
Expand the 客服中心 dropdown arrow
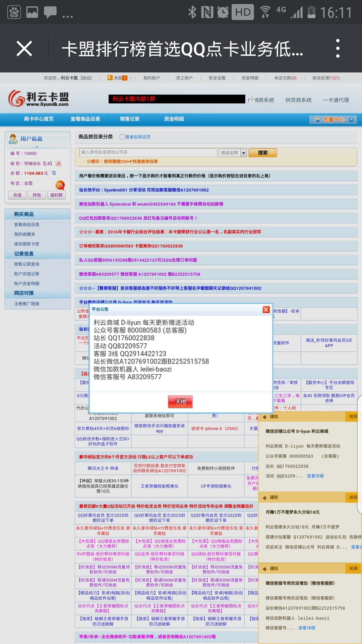(351, 120)
